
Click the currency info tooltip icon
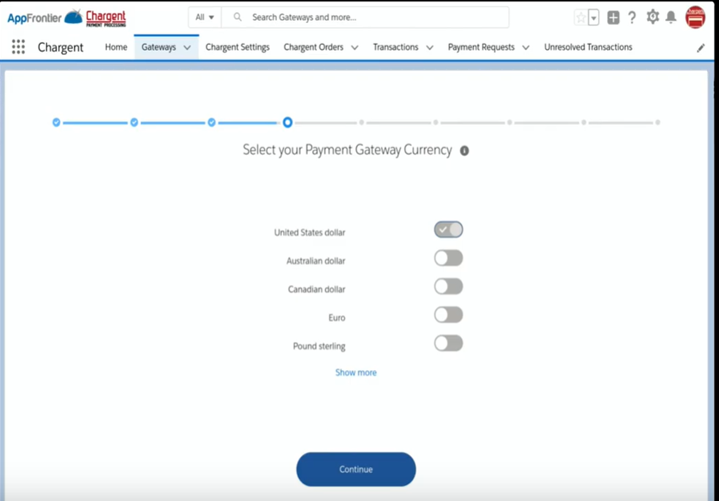point(464,151)
